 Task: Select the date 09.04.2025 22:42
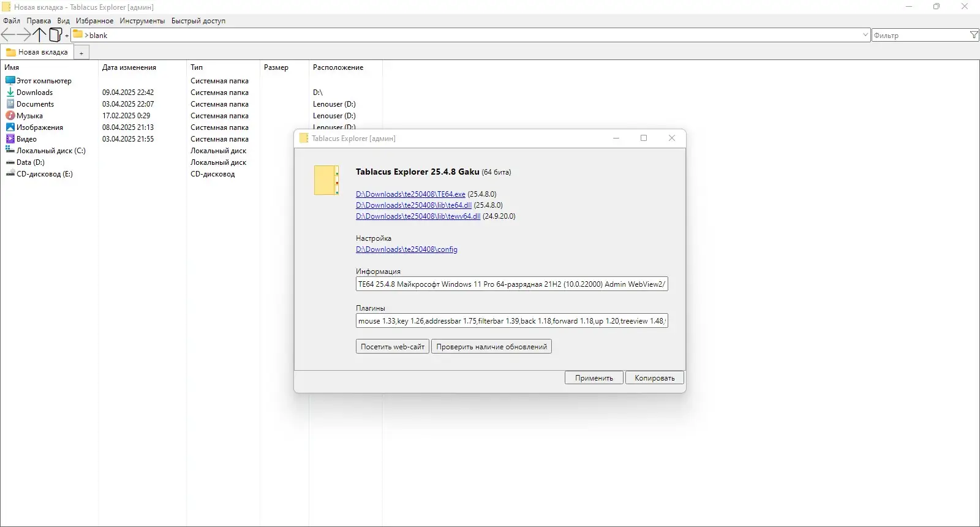click(128, 93)
